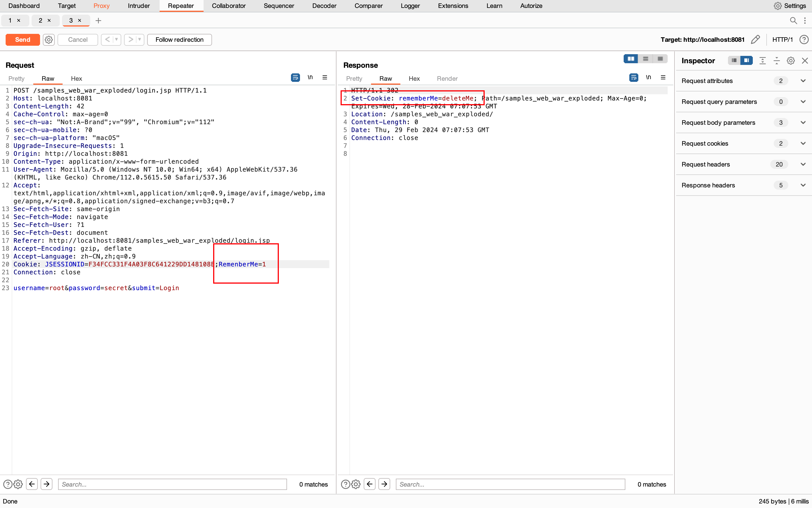Open the Logger tab
The height and width of the screenshot is (508, 812).
click(x=410, y=6)
